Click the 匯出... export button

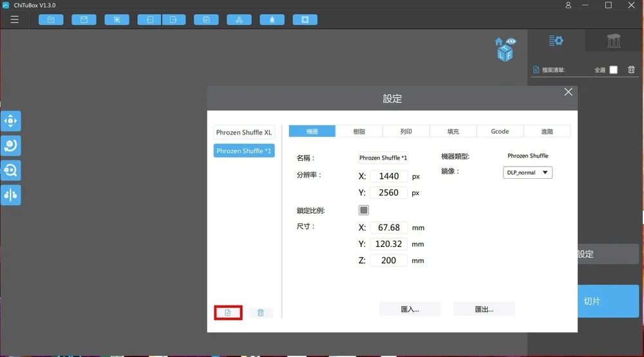[484, 309]
